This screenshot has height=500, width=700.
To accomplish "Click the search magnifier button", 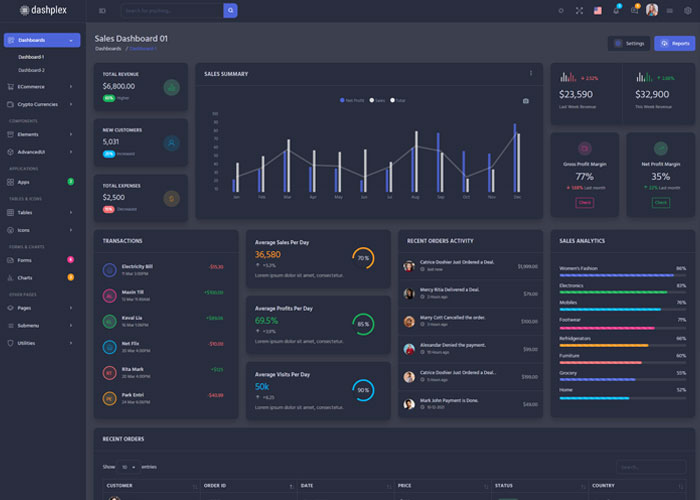I will 230,10.
